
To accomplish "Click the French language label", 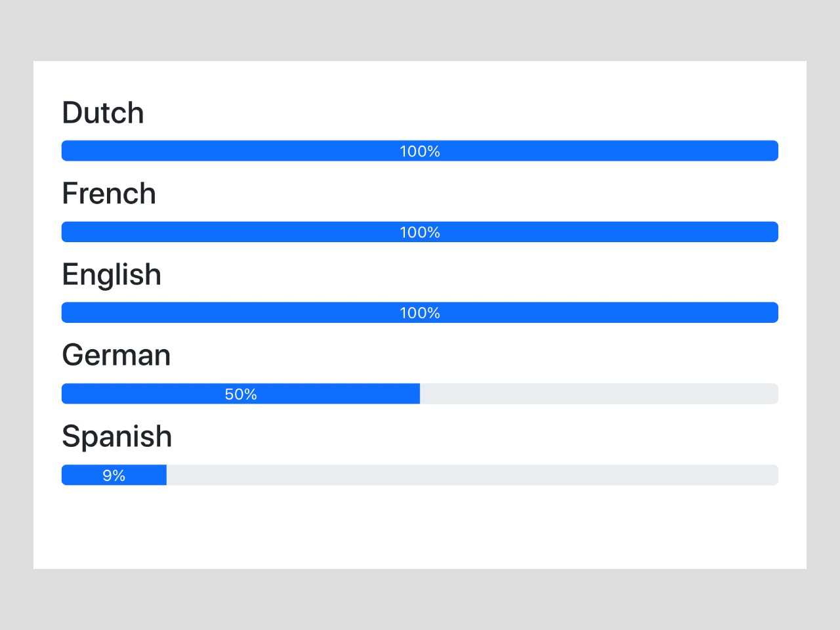I will [x=109, y=193].
